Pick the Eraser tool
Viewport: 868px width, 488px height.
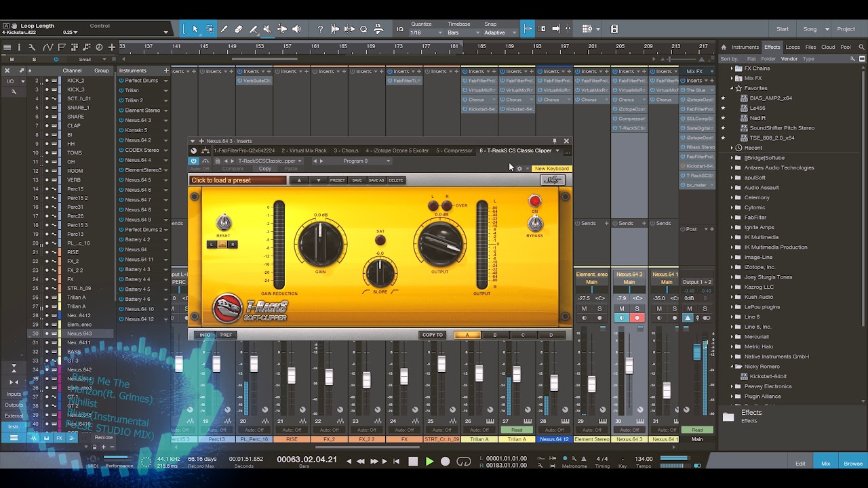[239, 29]
